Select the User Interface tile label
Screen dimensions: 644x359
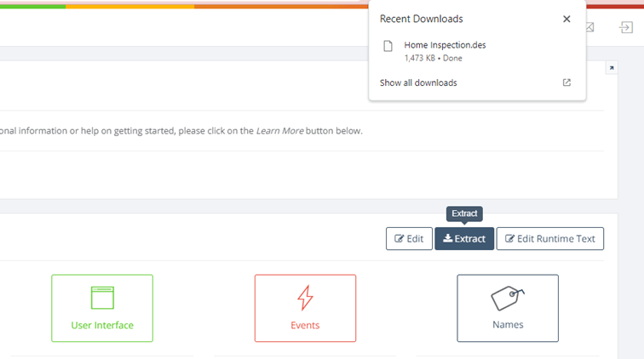[x=102, y=325]
